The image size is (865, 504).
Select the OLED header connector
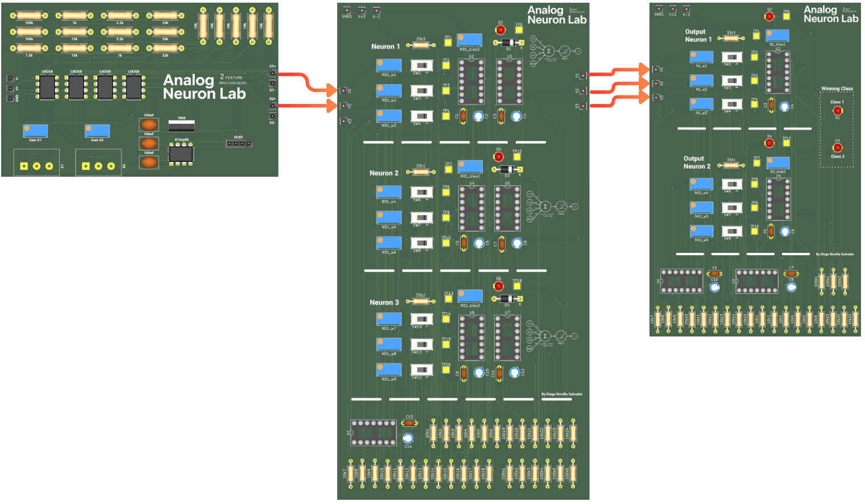point(239,143)
